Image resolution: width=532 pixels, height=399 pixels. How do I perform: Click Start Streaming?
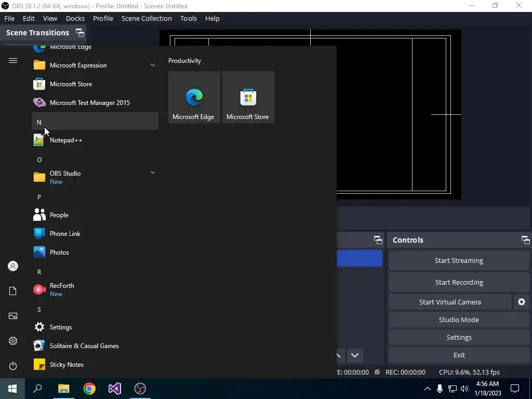pyautogui.click(x=459, y=261)
